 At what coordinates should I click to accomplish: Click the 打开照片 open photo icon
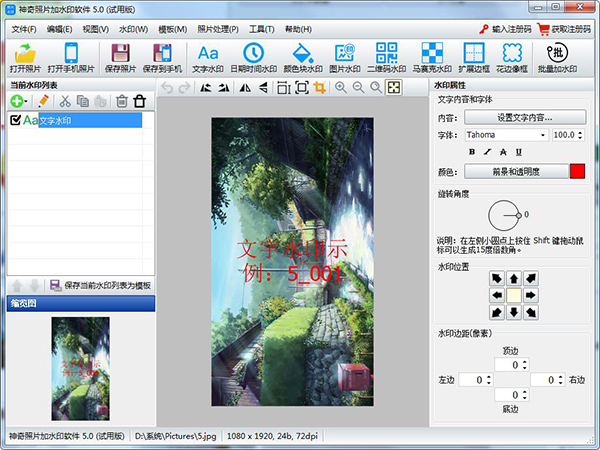coord(27,58)
